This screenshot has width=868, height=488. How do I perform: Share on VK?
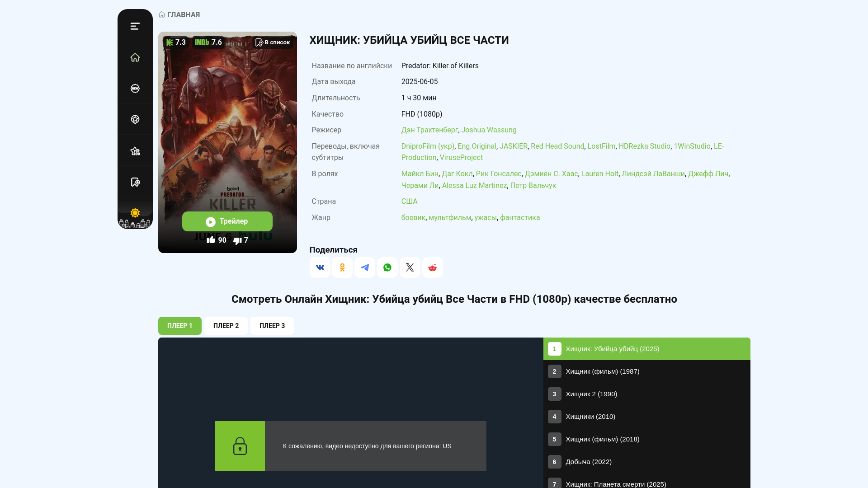tap(320, 267)
